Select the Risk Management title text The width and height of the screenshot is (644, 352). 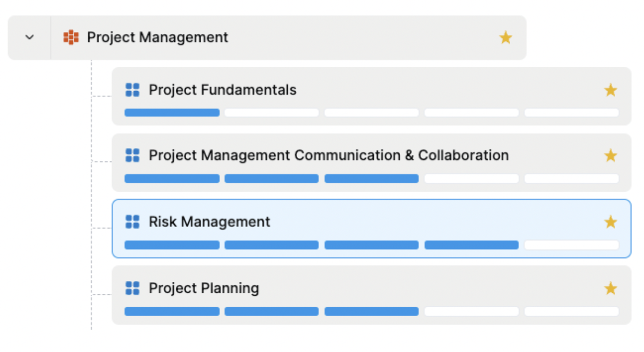tap(210, 221)
